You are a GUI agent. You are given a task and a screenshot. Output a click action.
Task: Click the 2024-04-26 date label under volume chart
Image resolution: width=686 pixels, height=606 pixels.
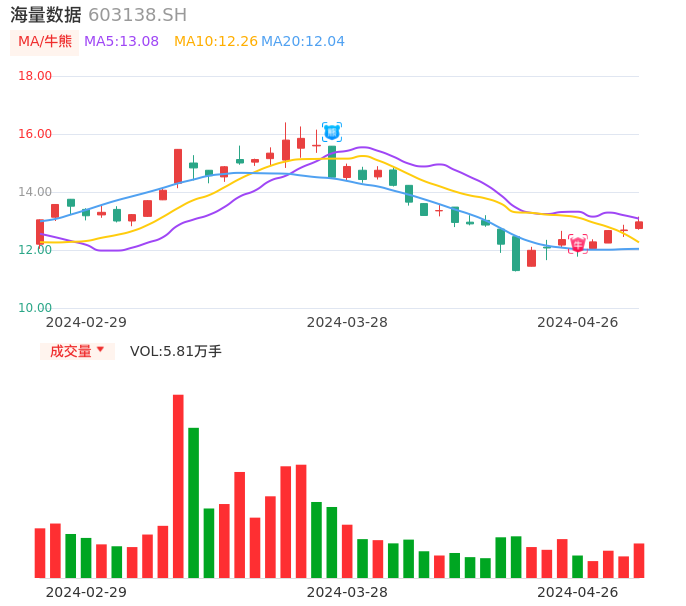[x=577, y=592]
